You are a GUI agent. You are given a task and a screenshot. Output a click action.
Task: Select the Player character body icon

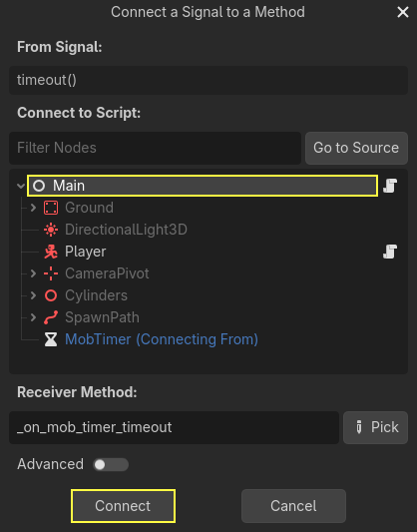point(51,252)
